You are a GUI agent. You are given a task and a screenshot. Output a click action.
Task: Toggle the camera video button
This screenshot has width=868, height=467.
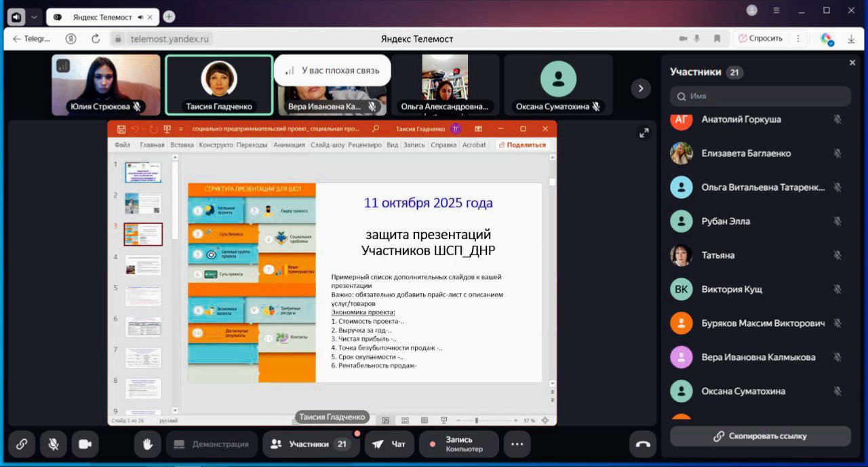tap(85, 445)
